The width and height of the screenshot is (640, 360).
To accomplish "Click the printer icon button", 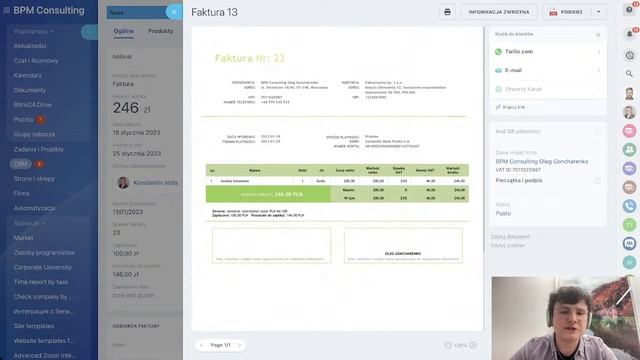I will [447, 12].
